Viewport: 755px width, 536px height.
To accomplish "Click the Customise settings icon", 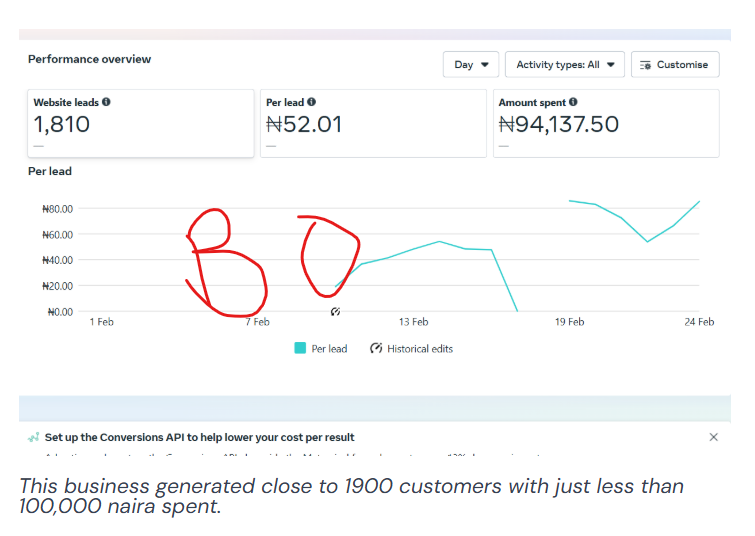I will 645,65.
